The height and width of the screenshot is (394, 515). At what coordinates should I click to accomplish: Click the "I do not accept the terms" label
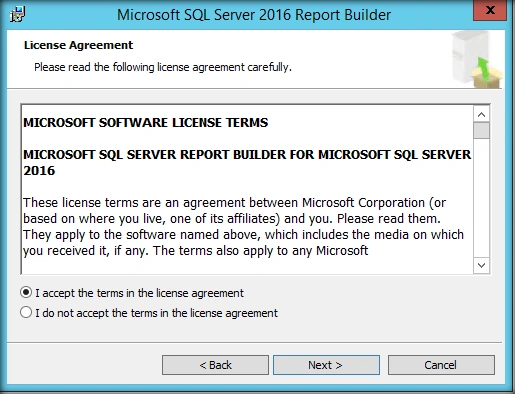pyautogui.click(x=156, y=313)
